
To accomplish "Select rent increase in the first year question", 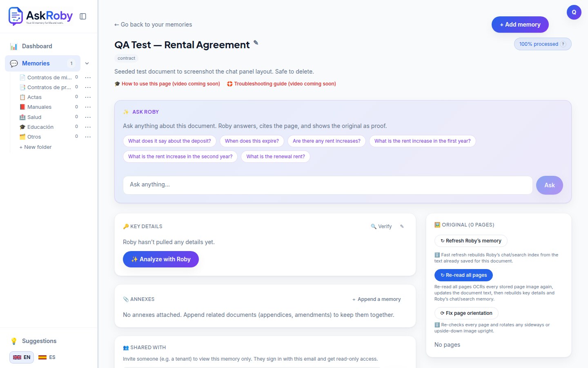I will click(x=423, y=141).
